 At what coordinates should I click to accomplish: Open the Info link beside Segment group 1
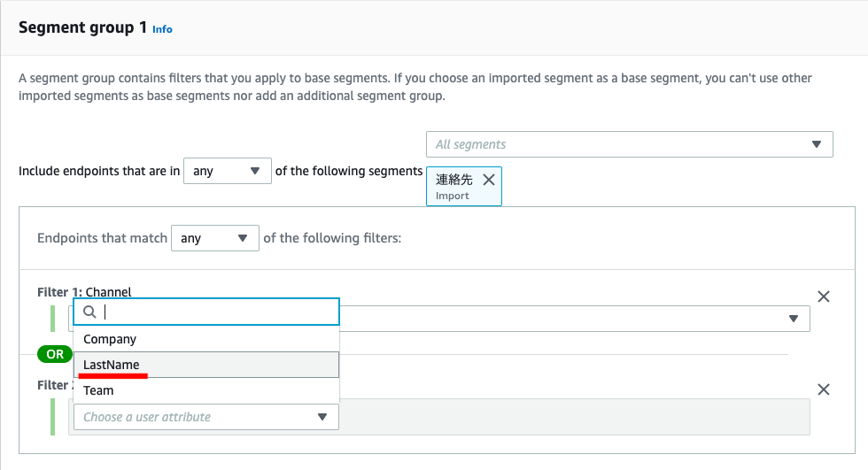coord(162,29)
